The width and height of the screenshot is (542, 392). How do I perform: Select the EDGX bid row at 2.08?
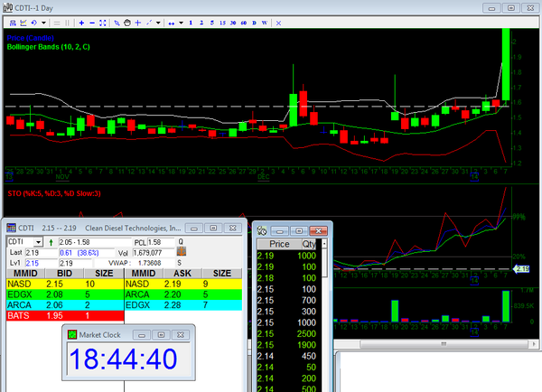[65, 294]
